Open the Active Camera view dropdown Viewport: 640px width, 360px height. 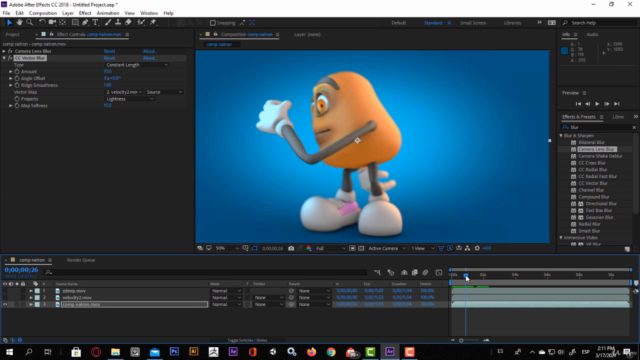pos(387,248)
